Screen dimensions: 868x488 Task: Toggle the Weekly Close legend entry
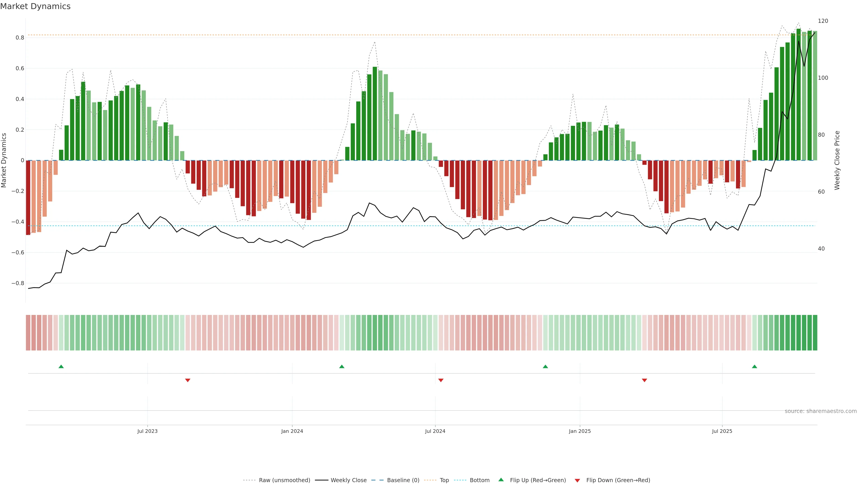click(348, 480)
